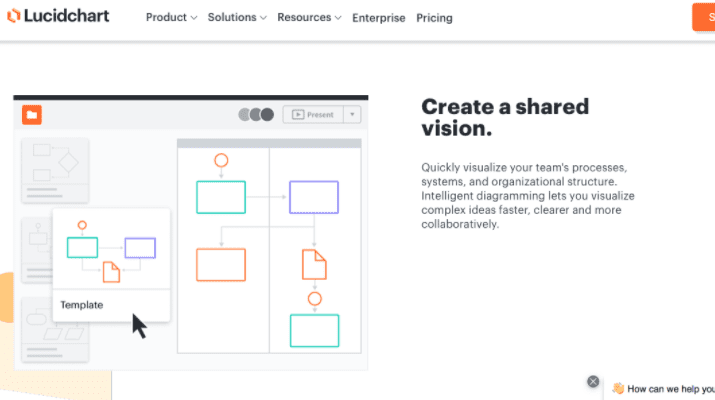This screenshot has height=400, width=715.
Task: Click the Lucidchart logo icon
Action: click(13, 16)
